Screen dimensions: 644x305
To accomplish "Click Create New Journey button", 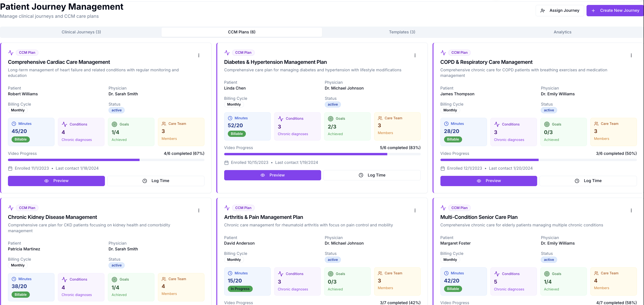I will (x=615, y=10).
